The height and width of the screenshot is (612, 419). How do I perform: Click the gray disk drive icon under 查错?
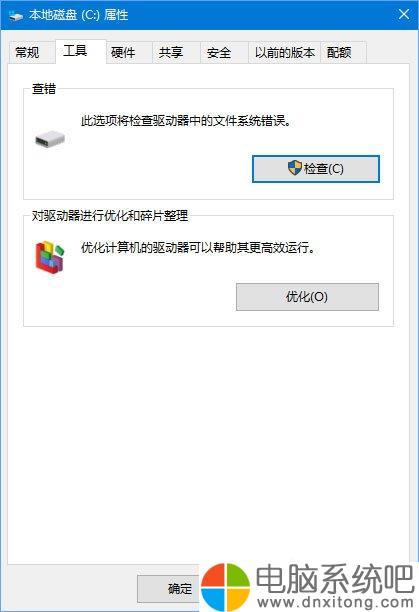click(x=50, y=139)
